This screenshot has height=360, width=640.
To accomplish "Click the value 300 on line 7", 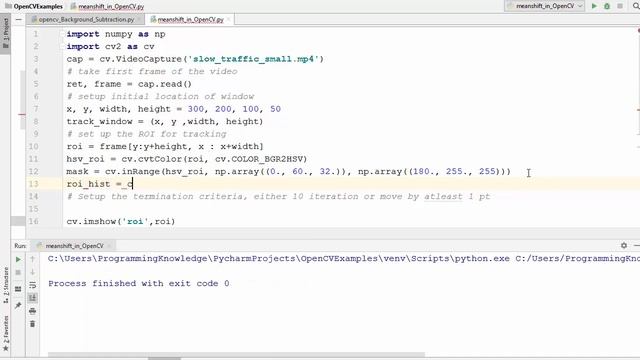I will pos(196,109).
